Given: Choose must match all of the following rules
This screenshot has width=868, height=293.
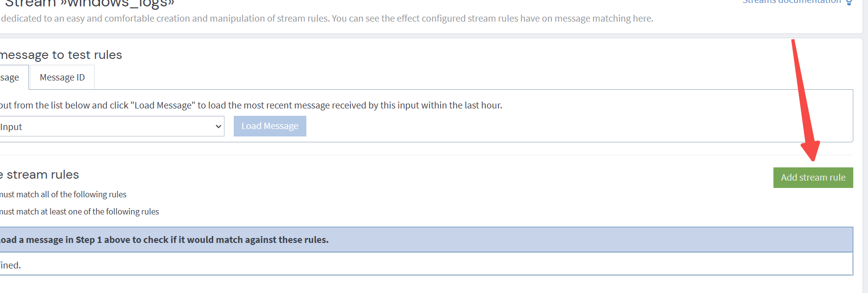Looking at the screenshot, I should [x=63, y=194].
